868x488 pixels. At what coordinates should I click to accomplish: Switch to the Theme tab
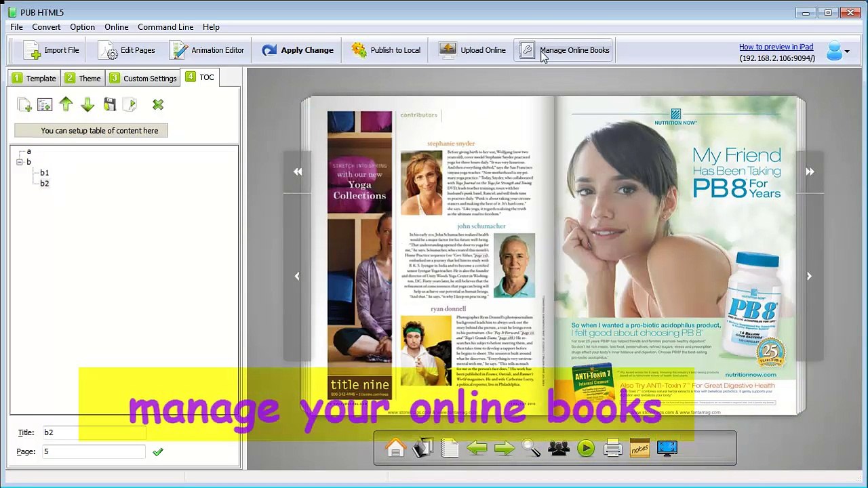click(x=83, y=79)
